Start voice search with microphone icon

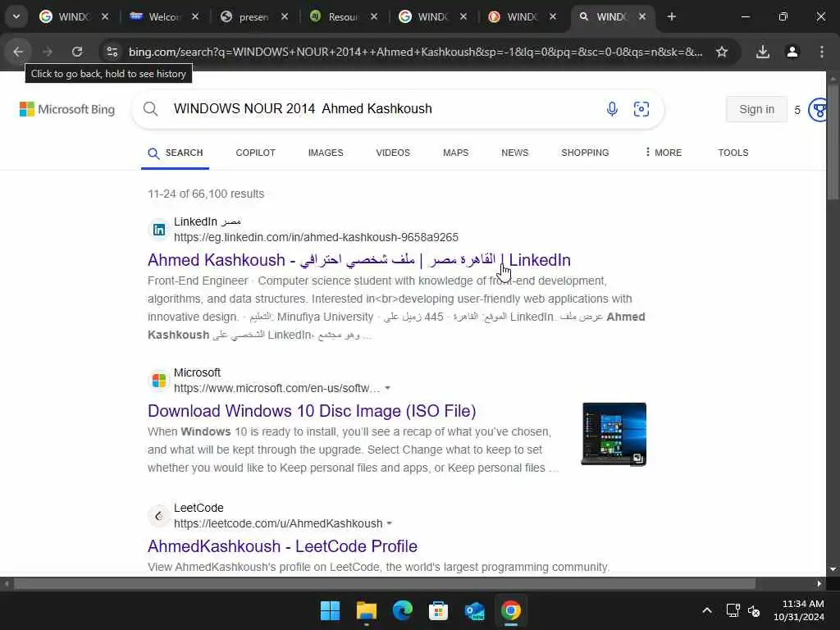(612, 109)
